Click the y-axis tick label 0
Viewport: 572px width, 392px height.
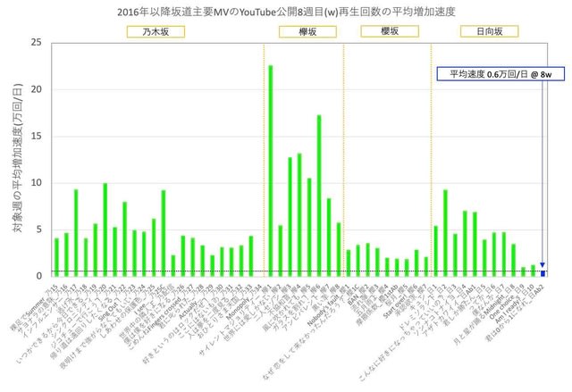point(39,276)
